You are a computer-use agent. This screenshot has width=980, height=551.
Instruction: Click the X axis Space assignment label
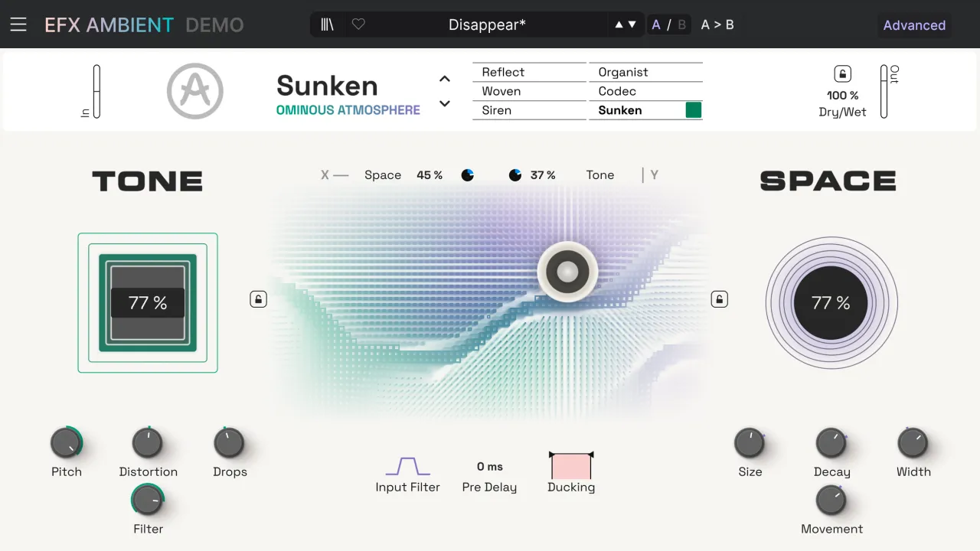383,175
